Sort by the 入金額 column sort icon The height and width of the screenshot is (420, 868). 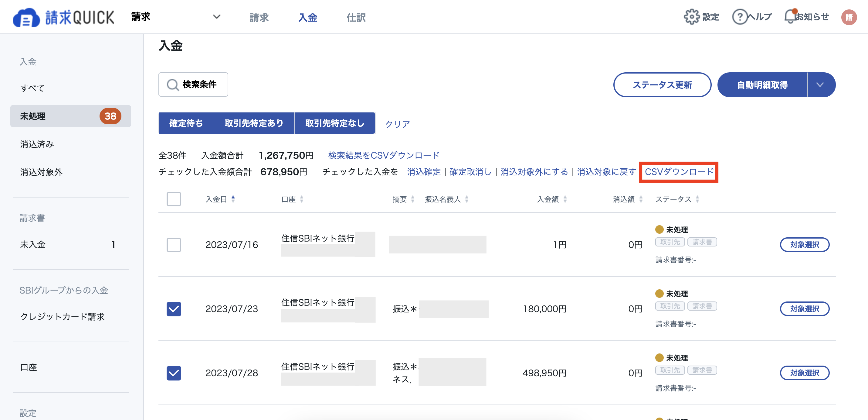pyautogui.click(x=566, y=199)
